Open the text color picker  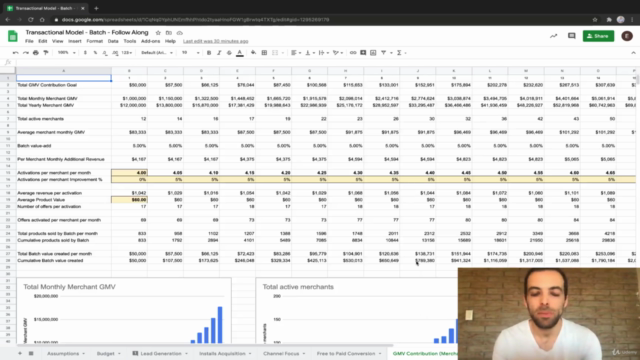240,53
